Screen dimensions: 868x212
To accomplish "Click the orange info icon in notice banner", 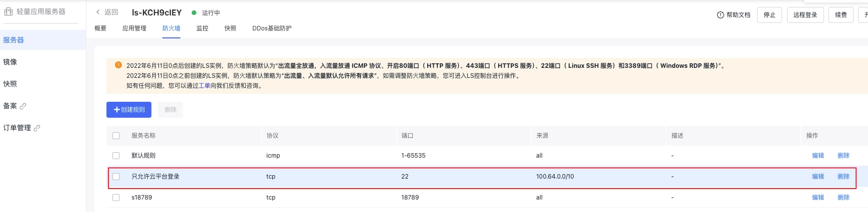I will click(118, 65).
